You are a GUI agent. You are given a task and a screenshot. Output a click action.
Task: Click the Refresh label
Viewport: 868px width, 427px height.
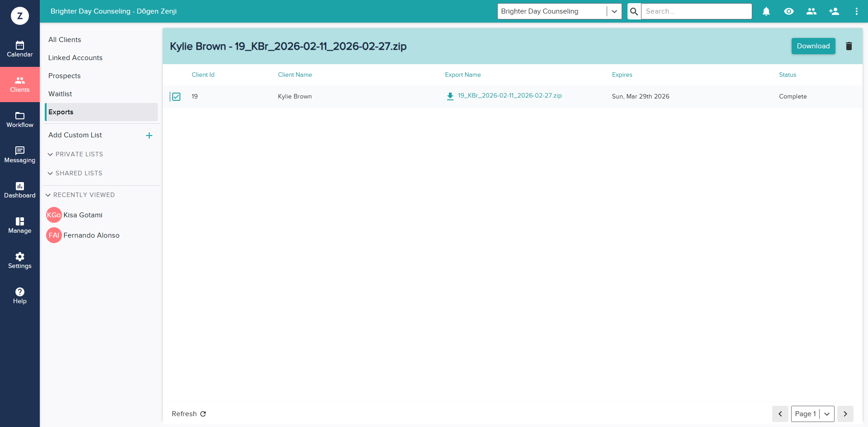click(x=184, y=414)
